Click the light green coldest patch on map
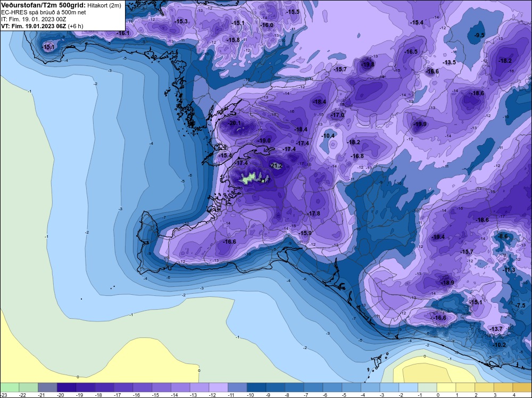Image resolution: width=532 pixels, height=398 pixels. point(249,178)
